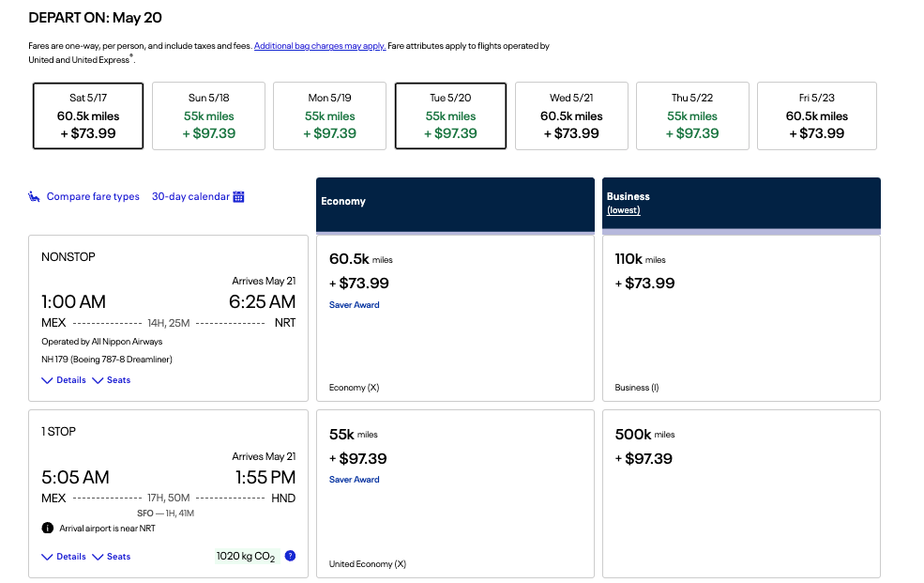Sort by Business lowest column header
This screenshot has width=924, height=583.
pyautogui.click(x=623, y=210)
